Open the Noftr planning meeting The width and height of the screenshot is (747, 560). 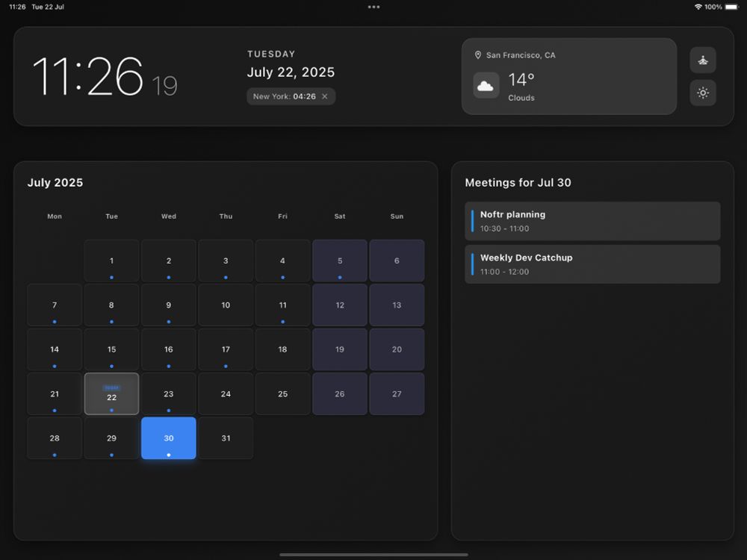click(592, 221)
